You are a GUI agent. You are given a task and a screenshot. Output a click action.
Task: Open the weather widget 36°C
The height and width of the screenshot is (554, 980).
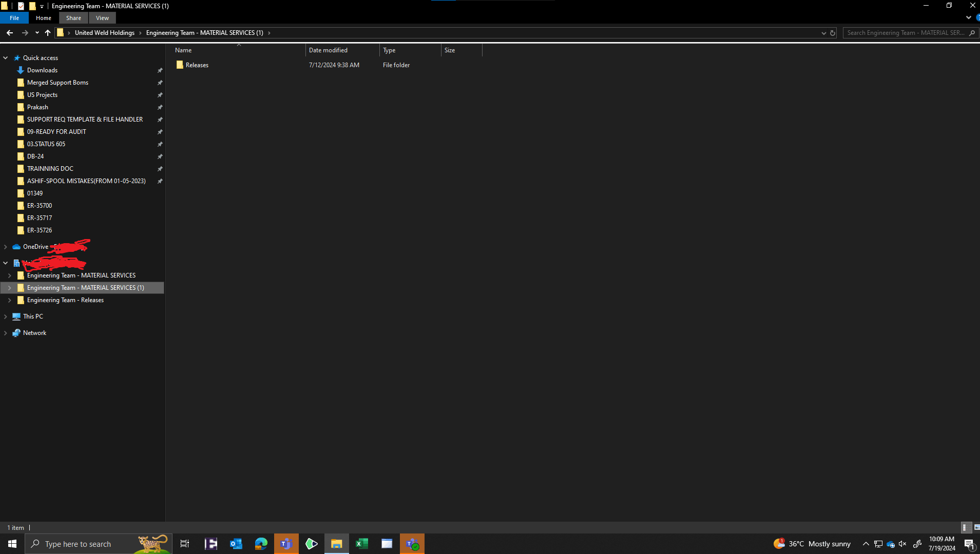pos(812,544)
